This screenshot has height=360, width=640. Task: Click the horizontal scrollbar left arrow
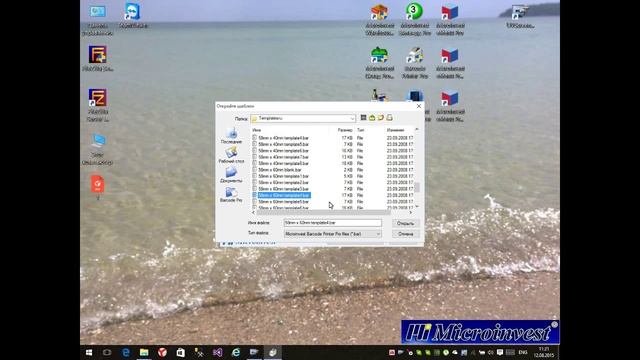(x=253, y=212)
